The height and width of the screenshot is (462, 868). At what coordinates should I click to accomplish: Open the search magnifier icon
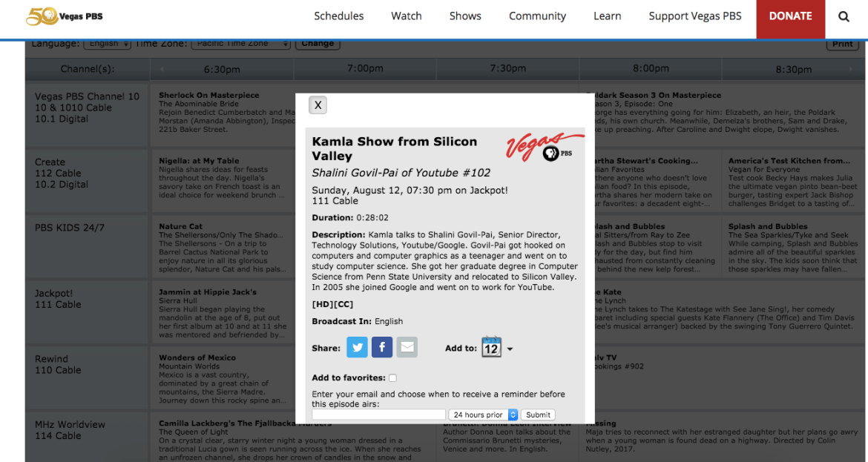(x=844, y=16)
